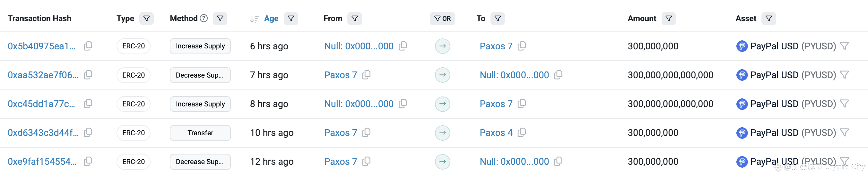Click the Age column header
Image resolution: width=868 pixels, height=175 pixels.
pos(271,19)
